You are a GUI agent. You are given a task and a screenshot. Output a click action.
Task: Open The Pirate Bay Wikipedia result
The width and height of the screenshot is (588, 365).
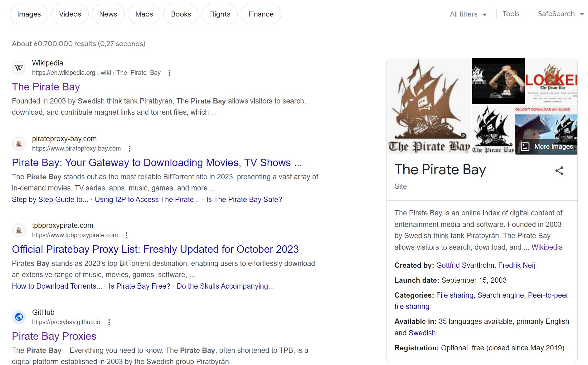[46, 87]
